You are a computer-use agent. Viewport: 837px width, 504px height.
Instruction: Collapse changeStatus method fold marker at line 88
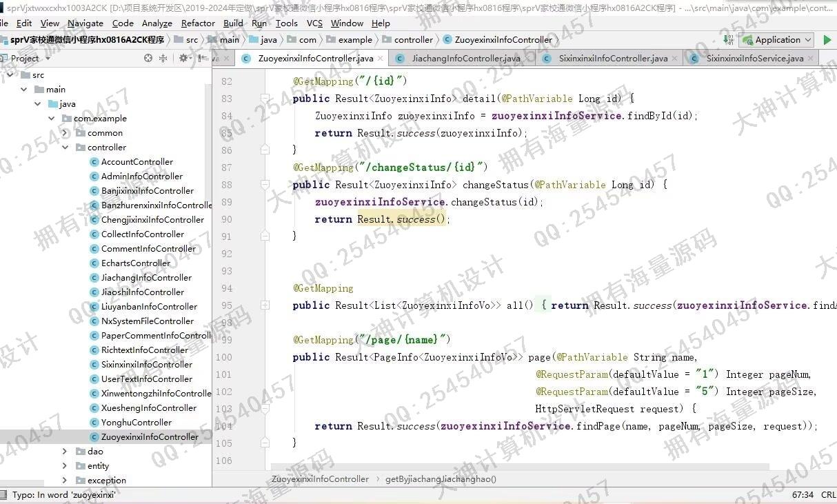click(x=265, y=185)
